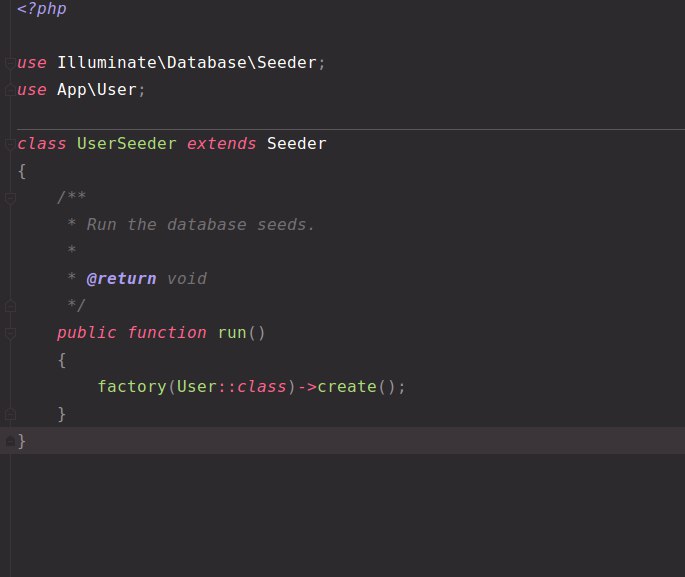Click 'class' constant in User::class
The width and height of the screenshot is (685, 577).
click(x=261, y=387)
